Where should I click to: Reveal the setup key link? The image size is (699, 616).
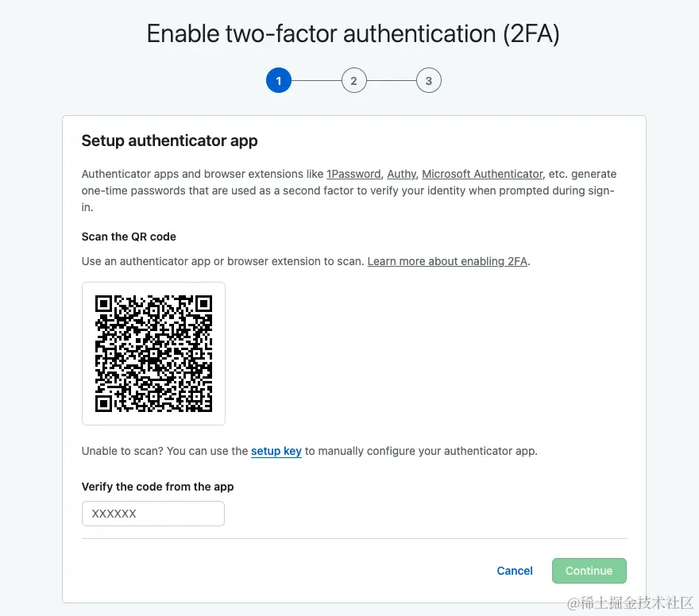pos(276,451)
